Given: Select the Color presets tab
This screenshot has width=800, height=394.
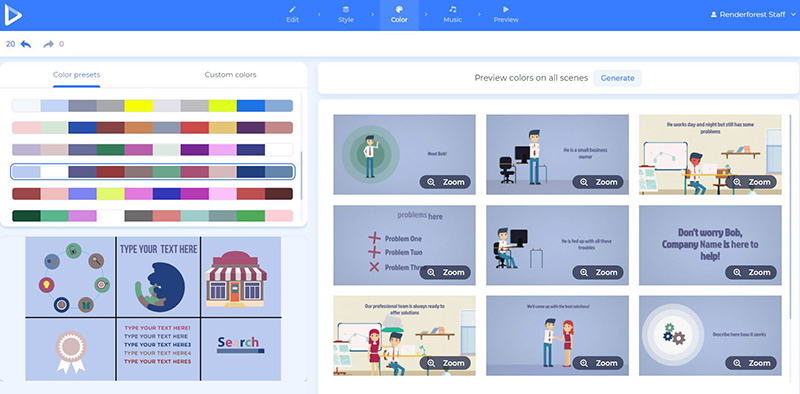Looking at the screenshot, I should (x=77, y=75).
